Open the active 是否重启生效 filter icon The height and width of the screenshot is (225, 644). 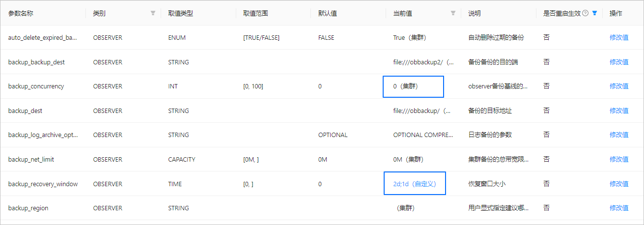595,14
